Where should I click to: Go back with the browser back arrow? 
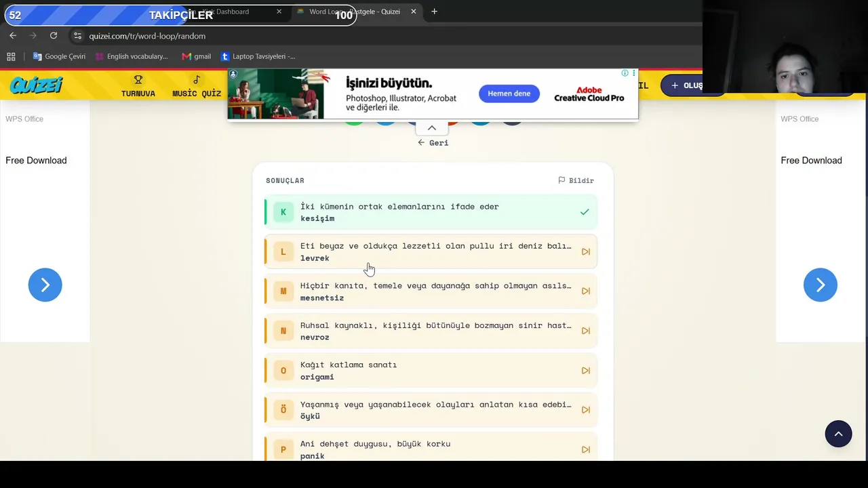coord(13,35)
